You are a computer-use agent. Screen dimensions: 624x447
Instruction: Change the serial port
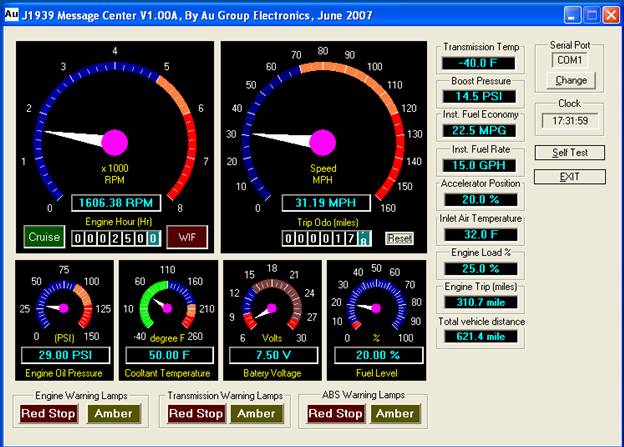(x=571, y=80)
